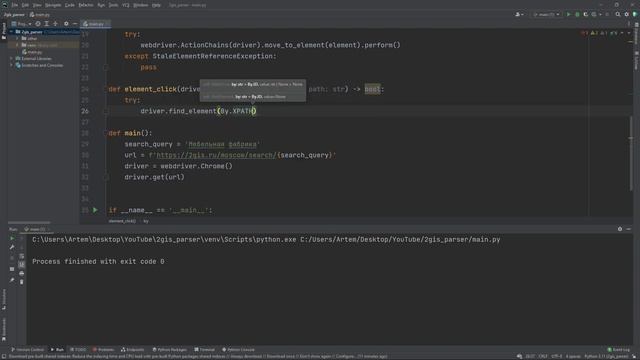Screen dimensions: 640x360
Task: Click element_click in editor breadcrumb
Action: (122, 221)
